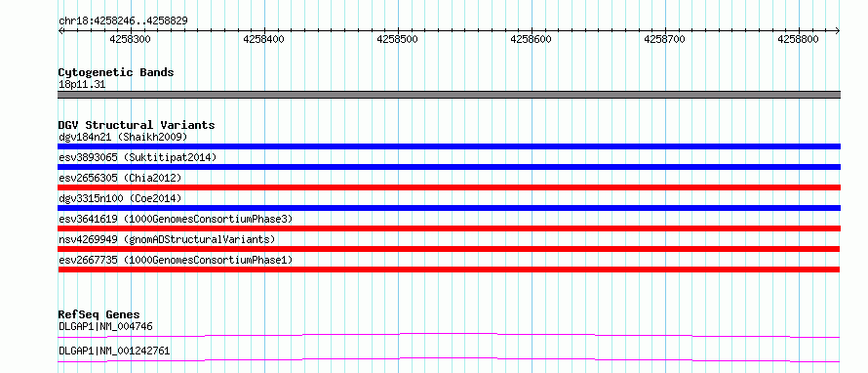
Task: Open the dgv3315n100 (Coe2014) variant label
Action: [120, 198]
